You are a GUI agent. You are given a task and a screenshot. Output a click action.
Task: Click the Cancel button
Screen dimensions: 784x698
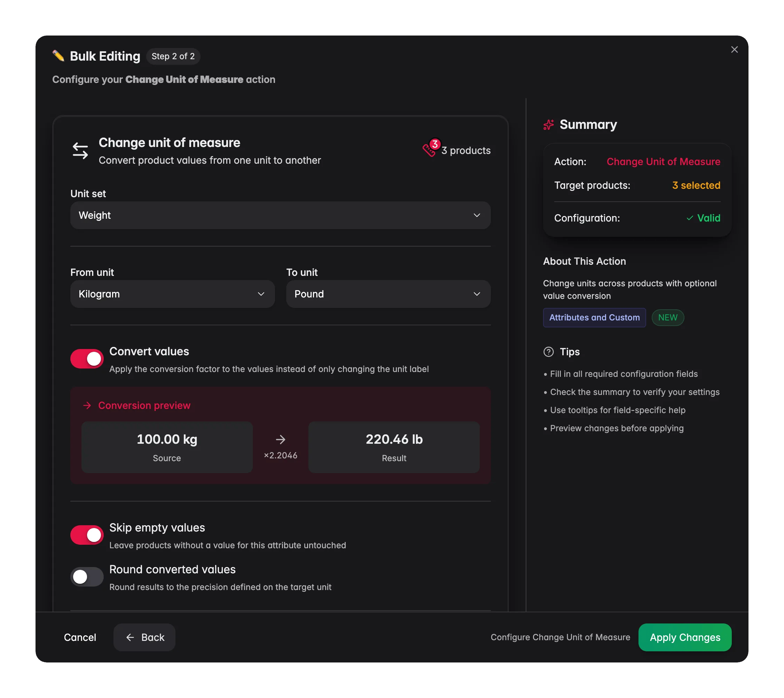point(80,637)
